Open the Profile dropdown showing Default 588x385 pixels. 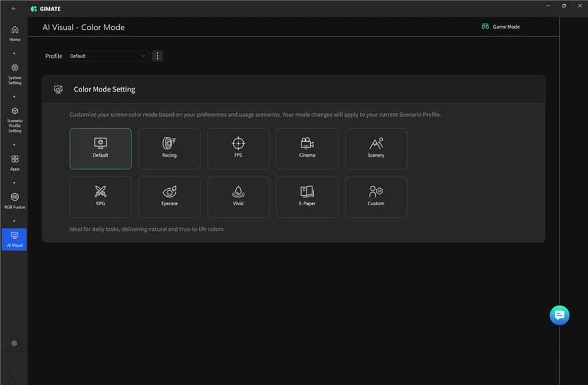[107, 56]
